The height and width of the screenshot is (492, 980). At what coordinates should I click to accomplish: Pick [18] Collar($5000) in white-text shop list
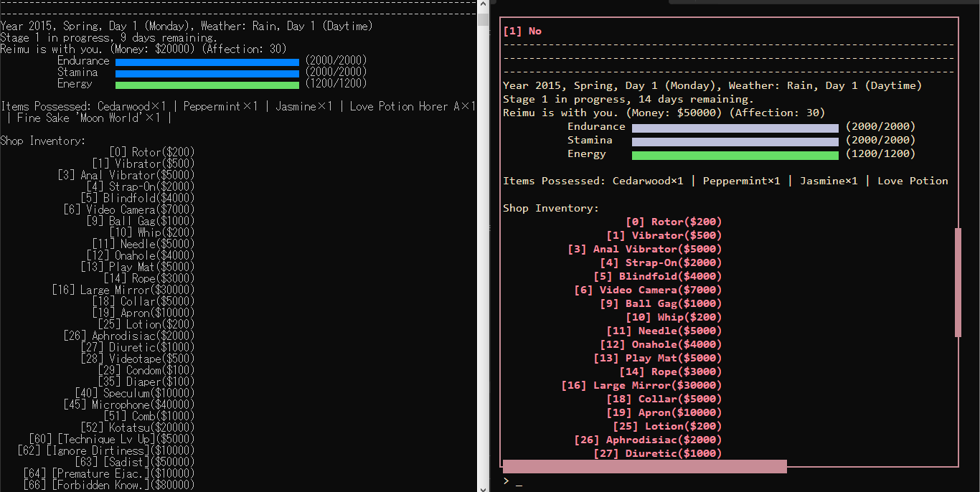point(143,301)
